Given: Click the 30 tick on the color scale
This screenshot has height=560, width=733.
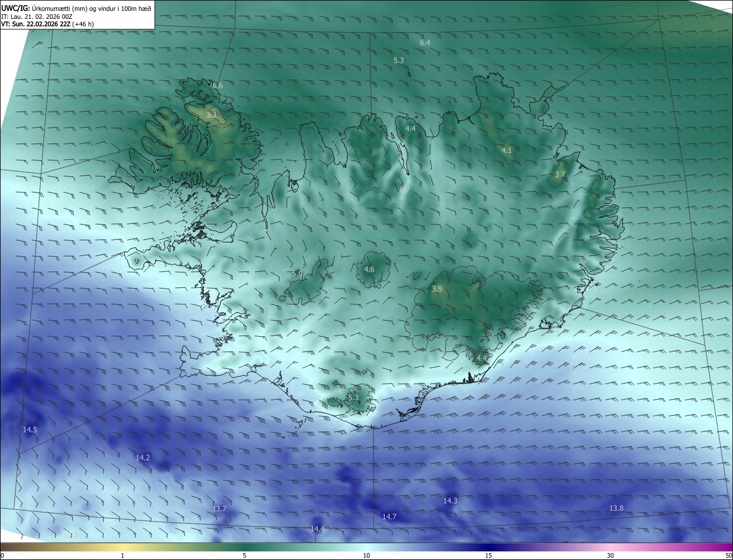Looking at the screenshot, I should [610, 555].
